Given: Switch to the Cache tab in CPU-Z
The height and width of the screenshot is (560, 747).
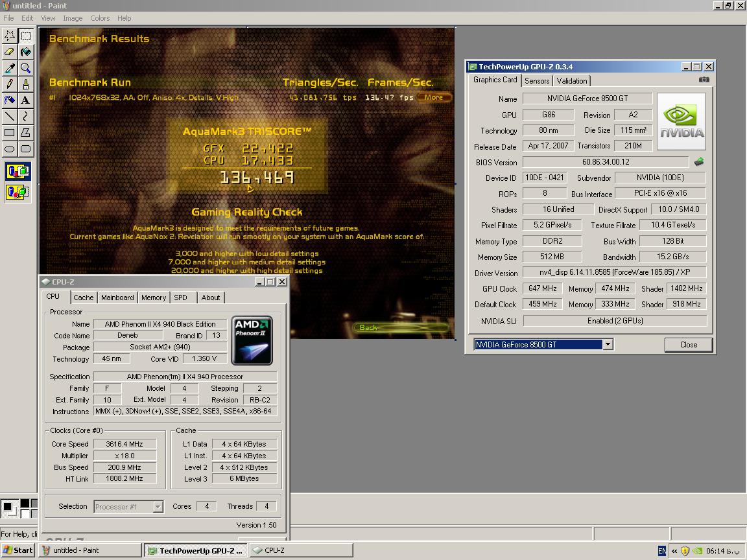Looking at the screenshot, I should point(84,297).
